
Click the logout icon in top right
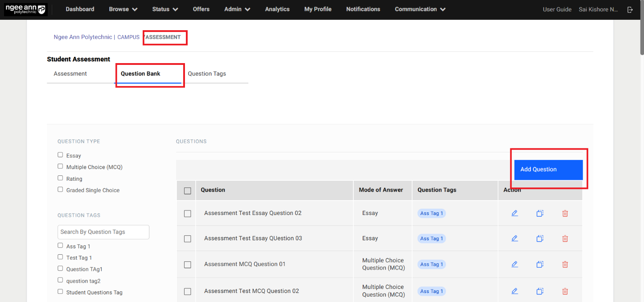click(x=630, y=9)
